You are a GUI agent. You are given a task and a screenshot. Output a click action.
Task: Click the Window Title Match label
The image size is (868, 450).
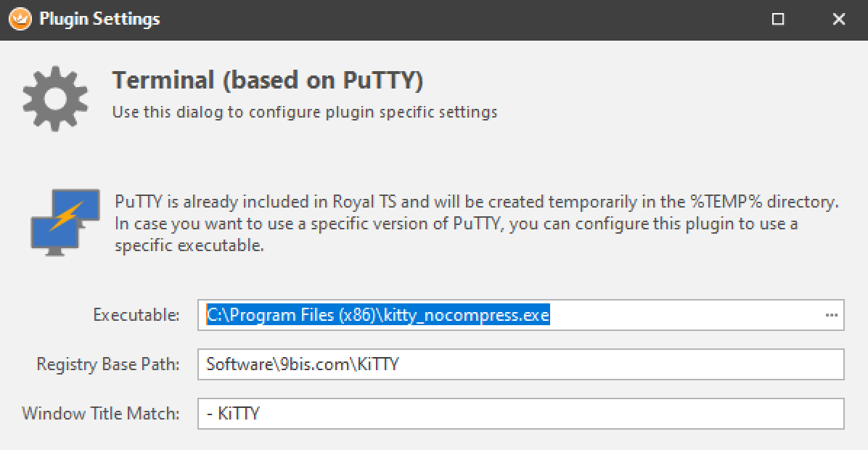coord(101,413)
